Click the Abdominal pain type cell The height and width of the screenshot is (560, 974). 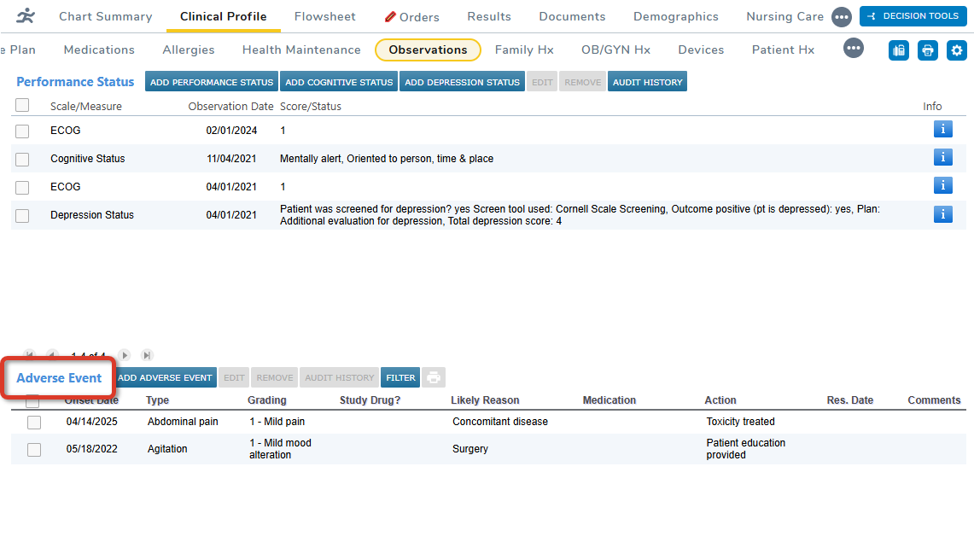[x=183, y=422]
